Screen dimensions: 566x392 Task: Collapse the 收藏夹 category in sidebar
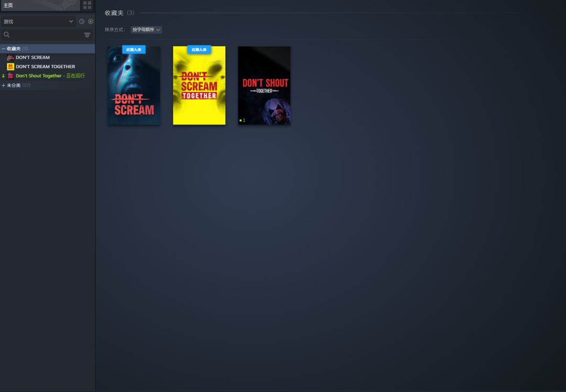[3, 49]
